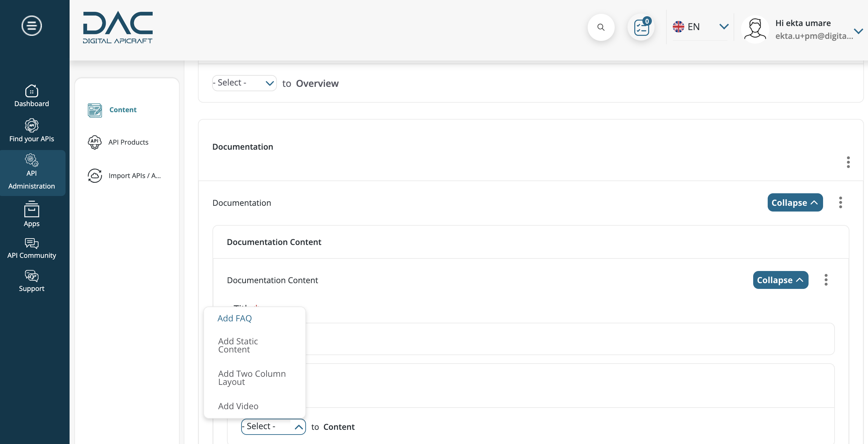
Task: Select the API Products menu label
Action: 128,142
